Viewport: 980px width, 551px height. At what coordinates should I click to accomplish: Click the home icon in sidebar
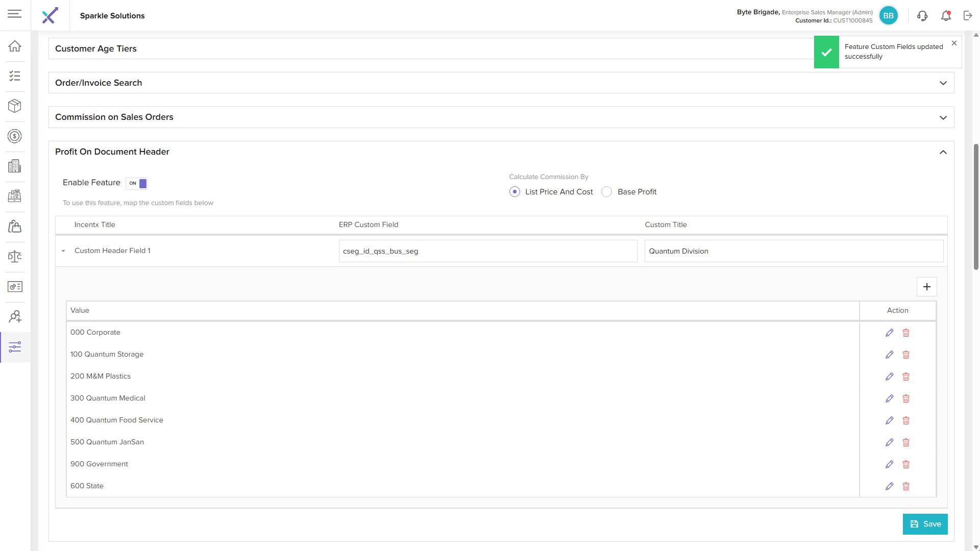[x=15, y=46]
